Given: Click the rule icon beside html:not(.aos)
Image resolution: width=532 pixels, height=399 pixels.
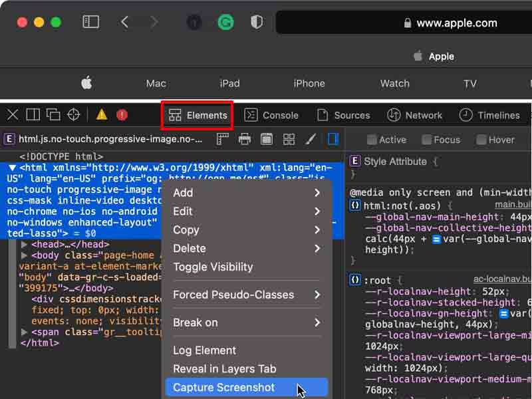Looking at the screenshot, I should click(355, 205).
